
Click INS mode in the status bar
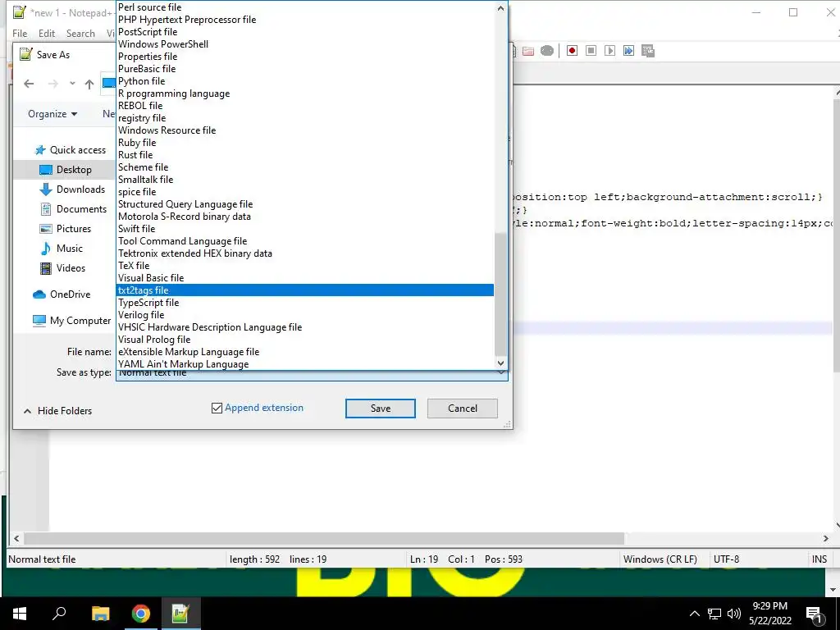coord(819,559)
